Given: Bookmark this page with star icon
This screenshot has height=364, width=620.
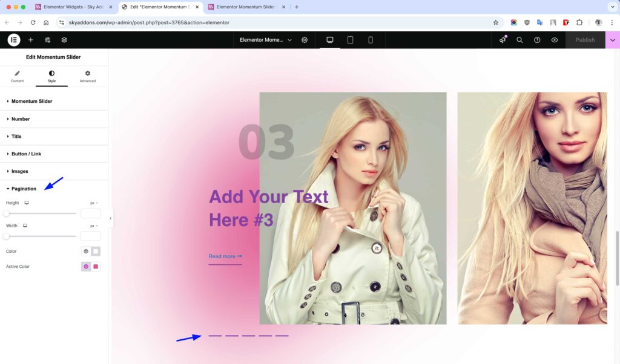Looking at the screenshot, I should 495,22.
